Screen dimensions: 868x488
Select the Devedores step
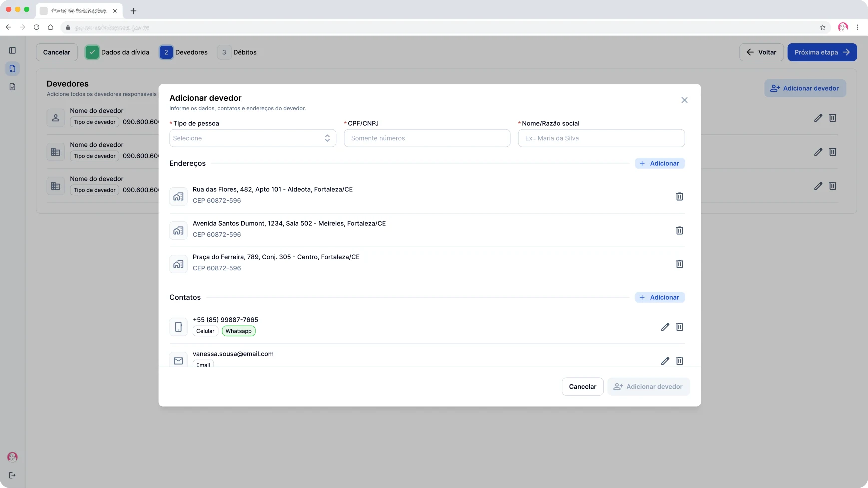coord(184,52)
